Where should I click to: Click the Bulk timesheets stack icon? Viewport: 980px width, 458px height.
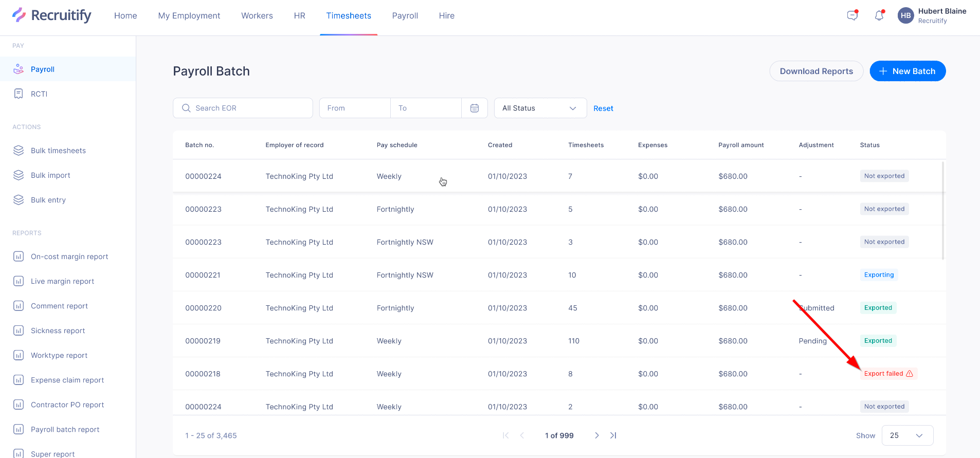pyautogui.click(x=19, y=150)
